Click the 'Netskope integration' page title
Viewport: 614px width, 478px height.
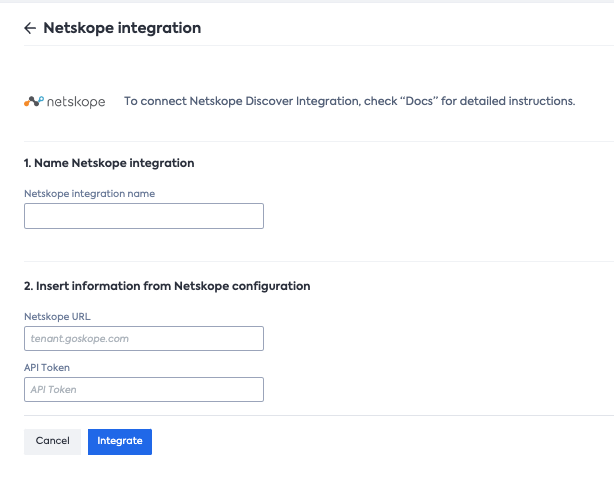click(122, 28)
